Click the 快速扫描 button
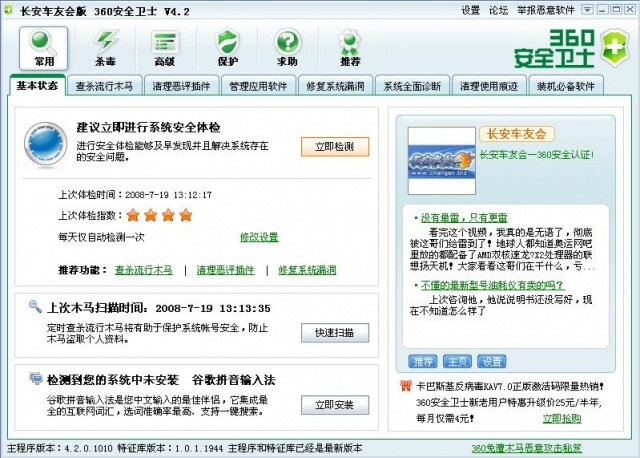This screenshot has height=458, width=640. click(335, 333)
